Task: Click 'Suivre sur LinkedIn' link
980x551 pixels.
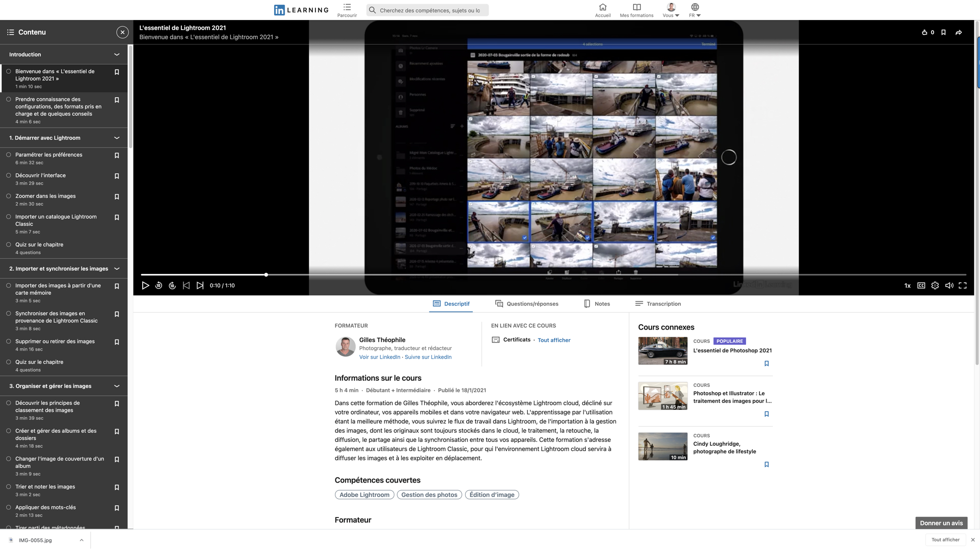Action: click(428, 357)
